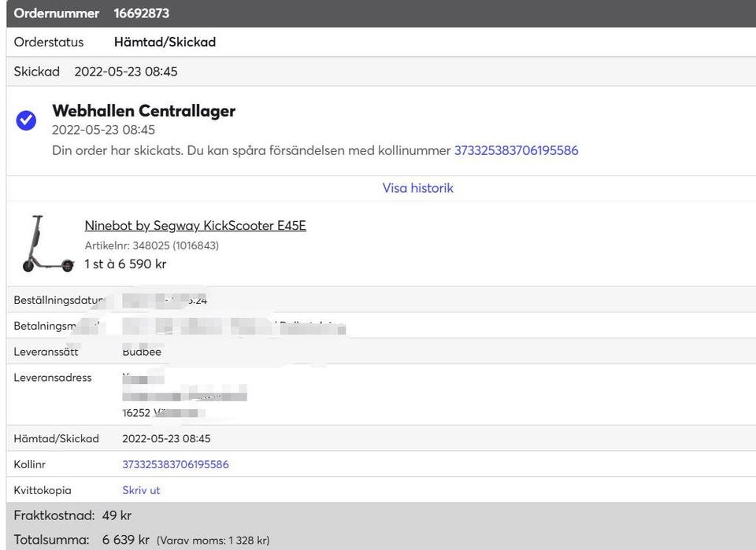Click the postal code 16252 text
756x550 pixels.
click(x=136, y=413)
